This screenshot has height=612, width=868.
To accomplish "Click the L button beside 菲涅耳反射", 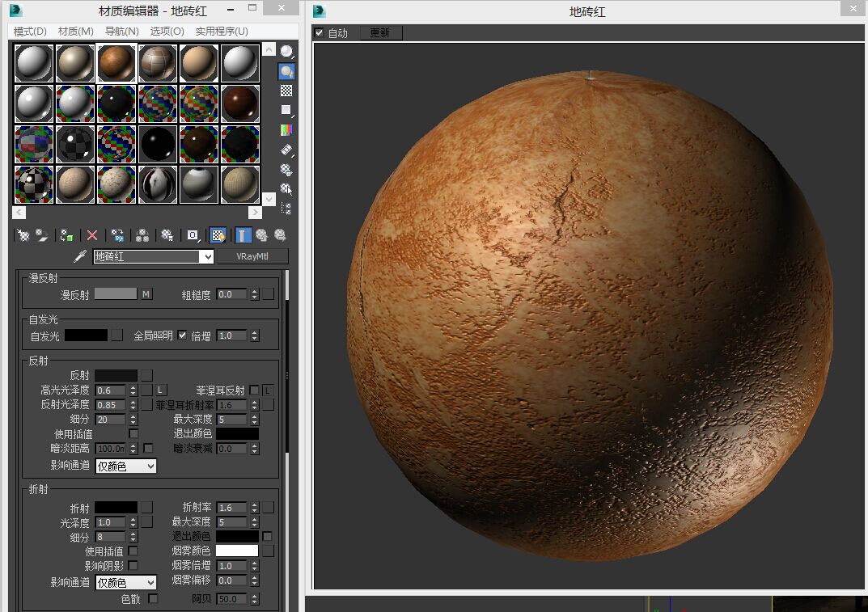I will click(268, 390).
